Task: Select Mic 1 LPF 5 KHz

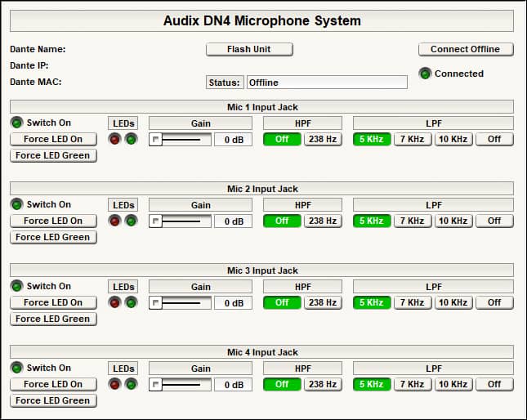Action: click(x=372, y=139)
